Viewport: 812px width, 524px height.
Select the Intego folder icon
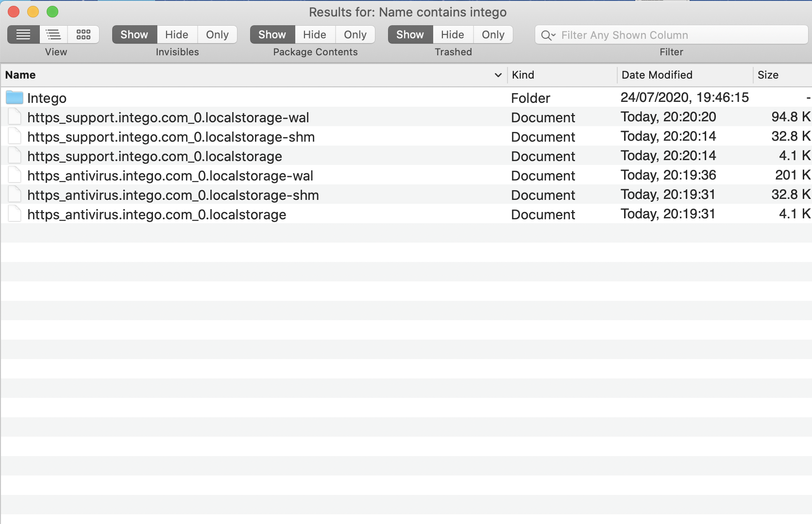[15, 98]
